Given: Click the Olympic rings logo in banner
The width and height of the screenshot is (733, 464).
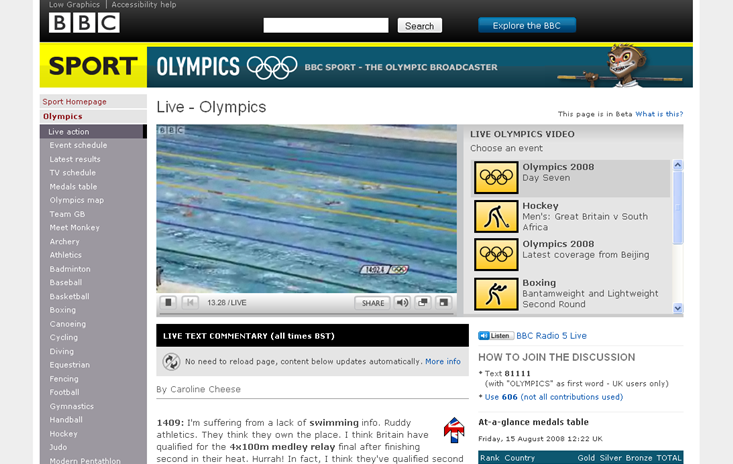Looking at the screenshot, I should coord(272,67).
